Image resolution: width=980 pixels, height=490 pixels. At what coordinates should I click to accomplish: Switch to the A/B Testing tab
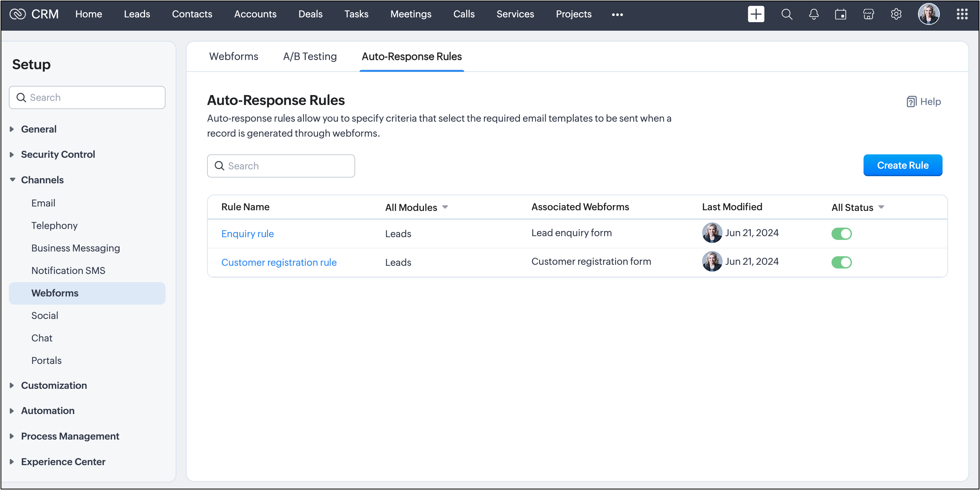coord(310,56)
